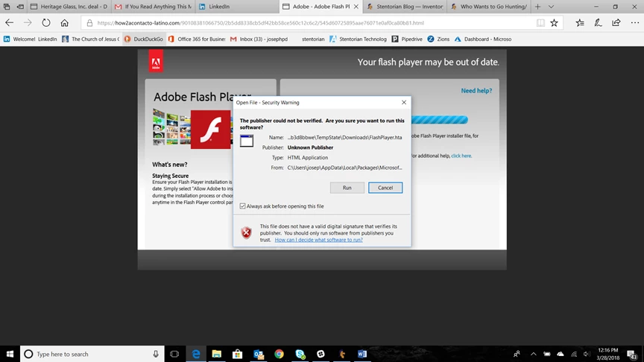
Task: Click the 'click here' help link
Action: [461, 156]
